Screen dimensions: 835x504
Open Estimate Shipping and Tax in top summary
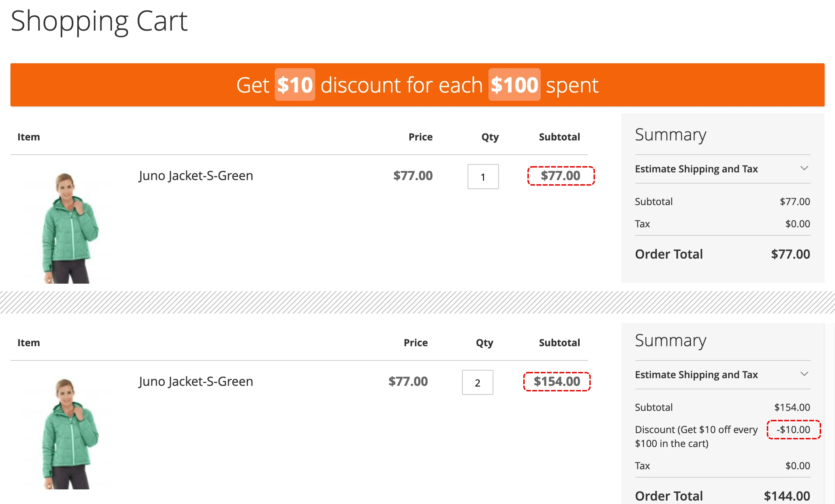pyautogui.click(x=696, y=169)
